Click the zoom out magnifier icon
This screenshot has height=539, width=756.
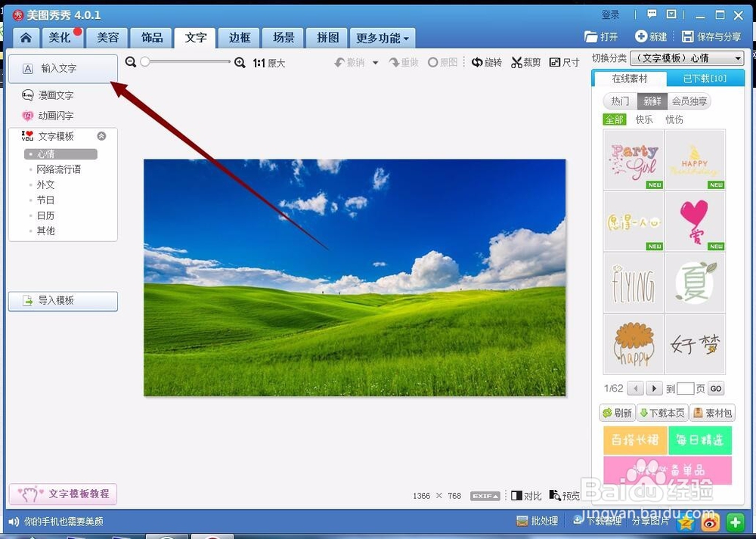click(130, 62)
